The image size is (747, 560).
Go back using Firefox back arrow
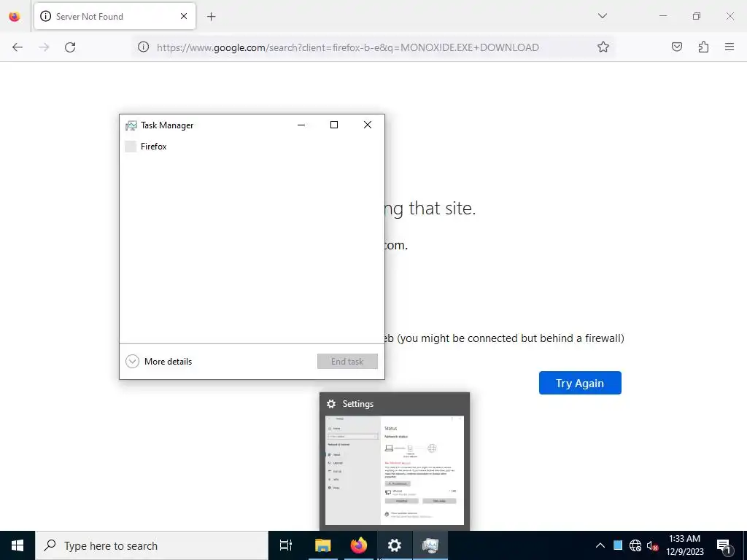pyautogui.click(x=18, y=47)
